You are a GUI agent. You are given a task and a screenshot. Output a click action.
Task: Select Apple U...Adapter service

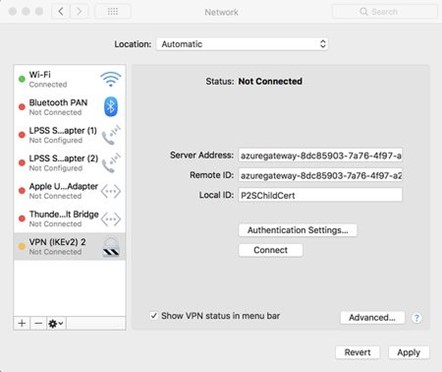pyautogui.click(x=70, y=191)
